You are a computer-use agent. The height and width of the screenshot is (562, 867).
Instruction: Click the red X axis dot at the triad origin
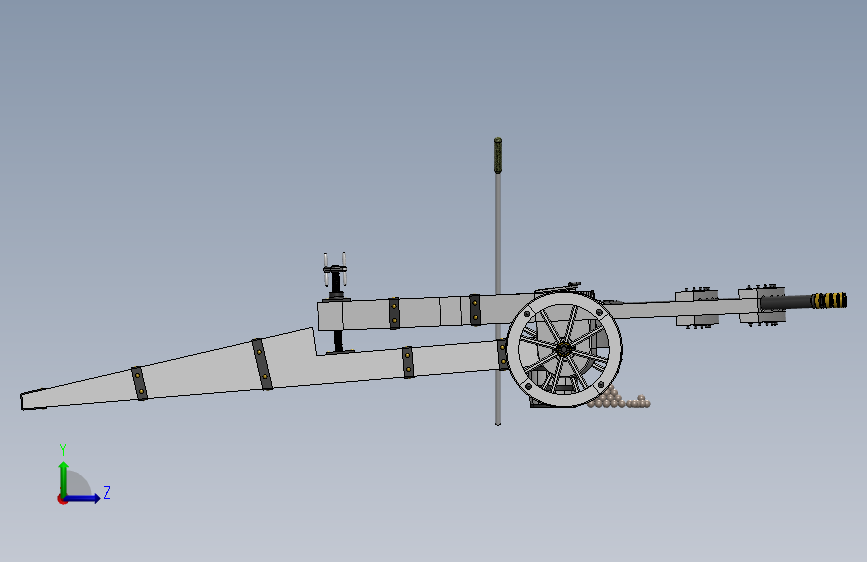62,499
